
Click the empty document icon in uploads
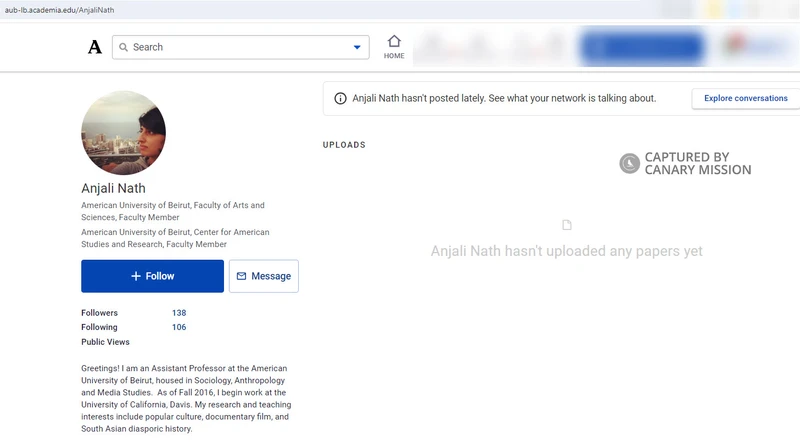point(567,225)
